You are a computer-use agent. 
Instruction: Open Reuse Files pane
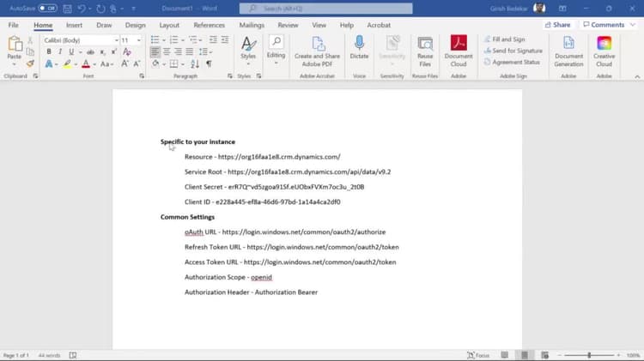425,51
